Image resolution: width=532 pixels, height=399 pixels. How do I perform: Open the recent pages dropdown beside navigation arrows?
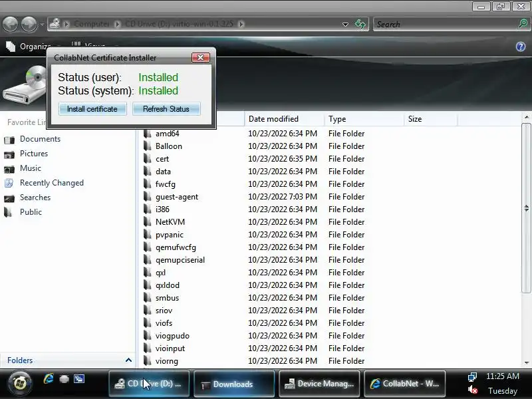tap(42, 25)
